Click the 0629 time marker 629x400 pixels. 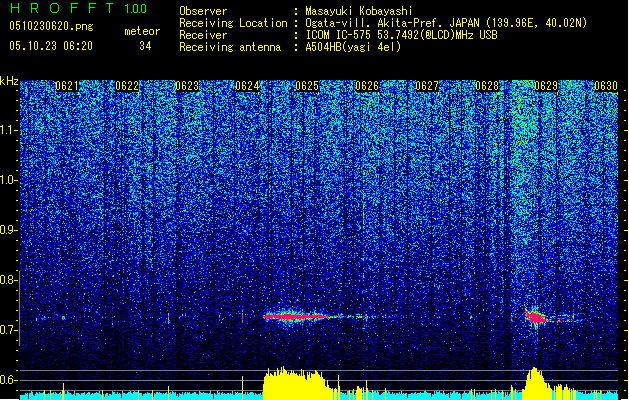tap(546, 86)
